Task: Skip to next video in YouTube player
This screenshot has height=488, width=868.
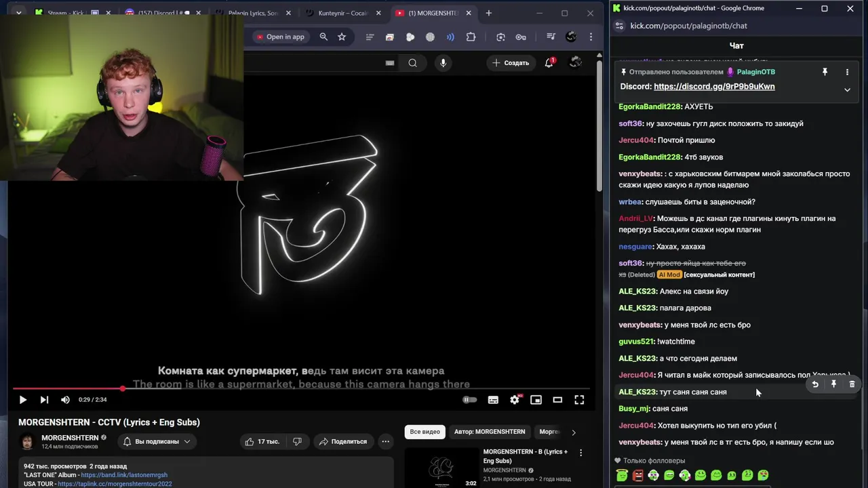Action: pos(44,400)
